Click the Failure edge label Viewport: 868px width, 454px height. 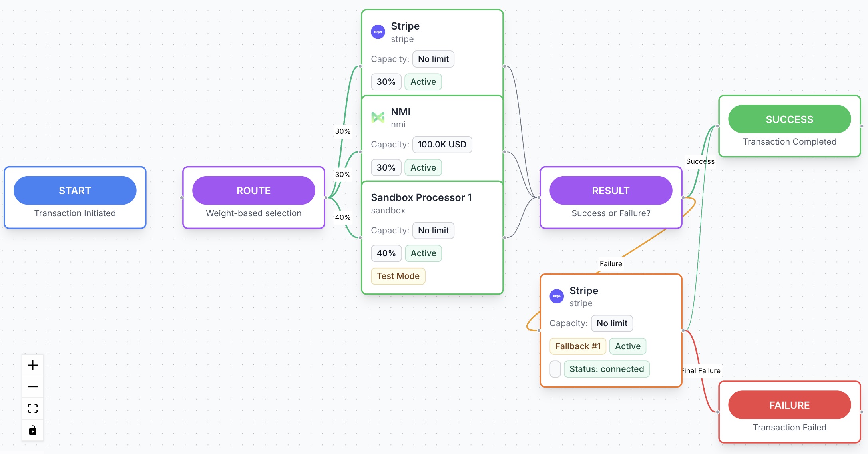[611, 264]
